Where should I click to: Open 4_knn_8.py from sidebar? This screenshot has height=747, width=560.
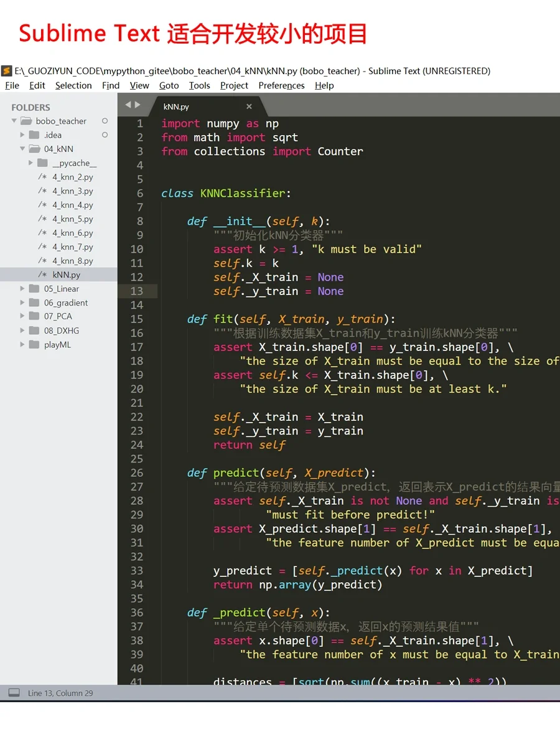[73, 261]
